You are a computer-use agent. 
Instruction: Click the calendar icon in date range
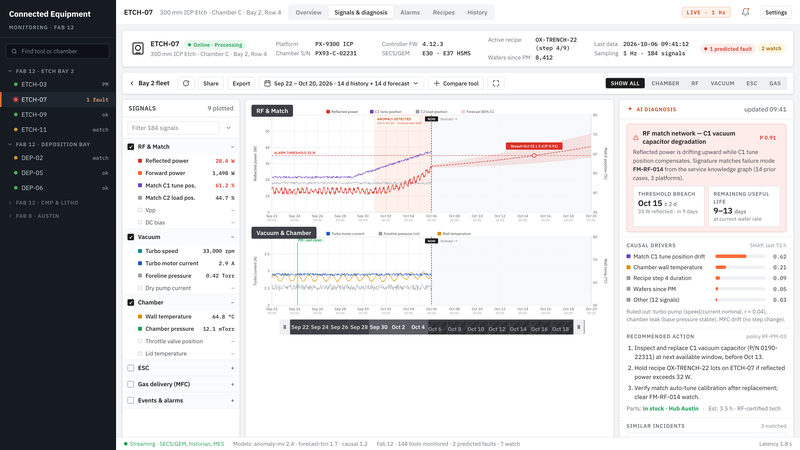(267, 83)
